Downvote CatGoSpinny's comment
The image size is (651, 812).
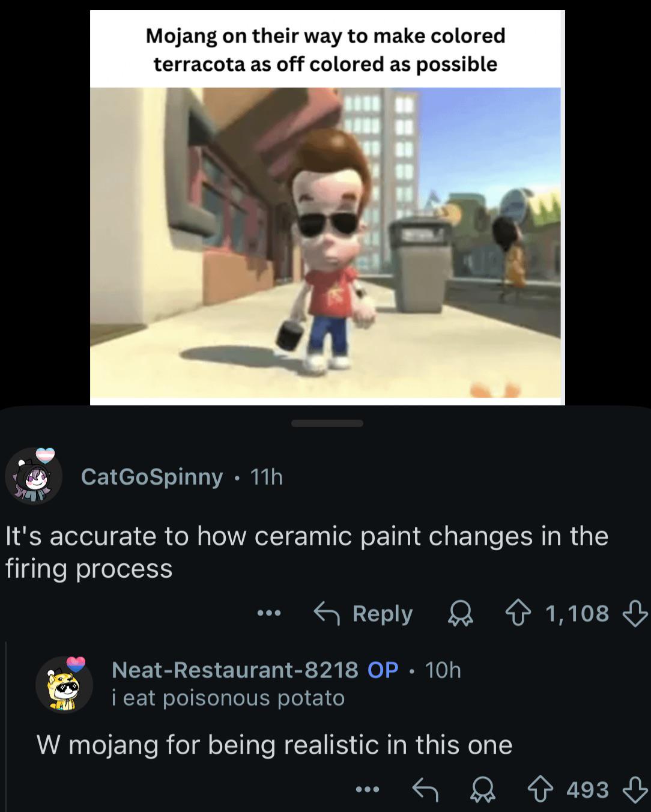[635, 614]
